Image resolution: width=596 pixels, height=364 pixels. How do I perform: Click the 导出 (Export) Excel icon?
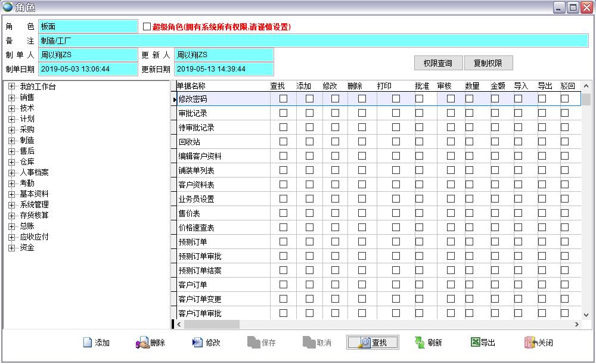tap(475, 343)
